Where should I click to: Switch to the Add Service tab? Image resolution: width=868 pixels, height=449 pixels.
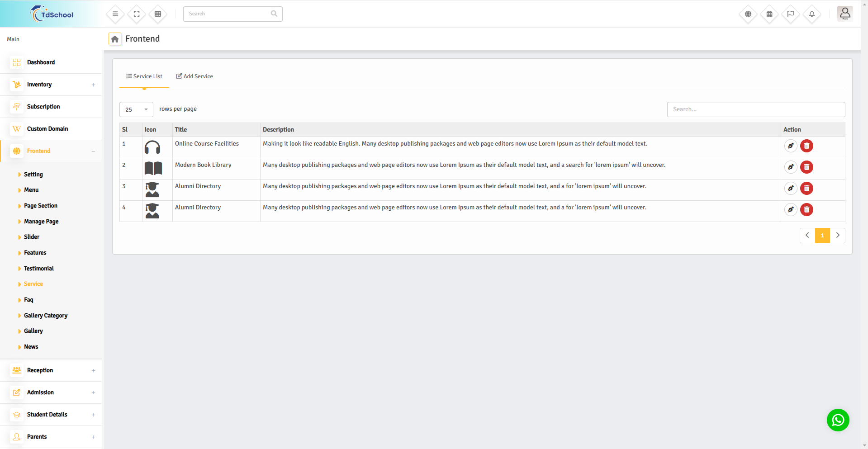click(x=194, y=76)
